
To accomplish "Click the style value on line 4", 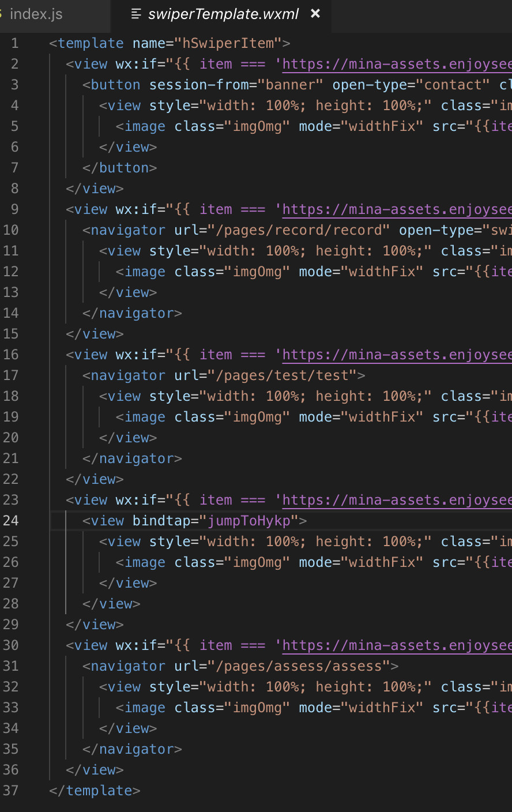I will (315, 106).
